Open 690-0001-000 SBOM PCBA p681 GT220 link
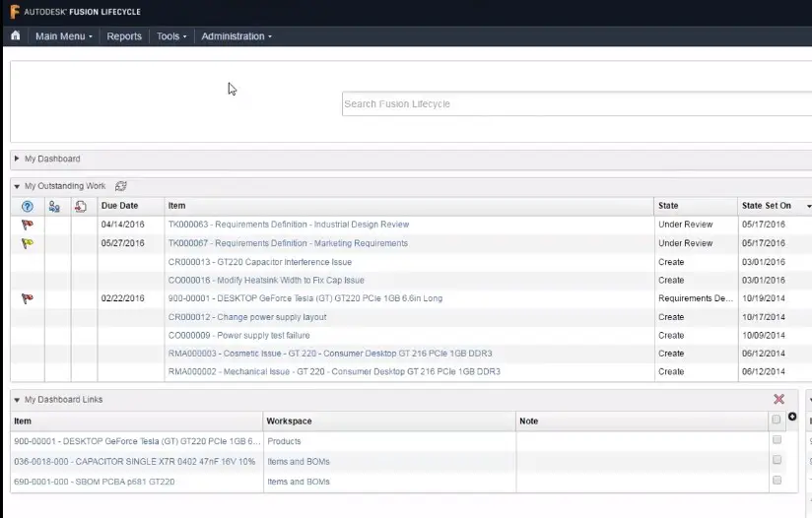 (95, 482)
